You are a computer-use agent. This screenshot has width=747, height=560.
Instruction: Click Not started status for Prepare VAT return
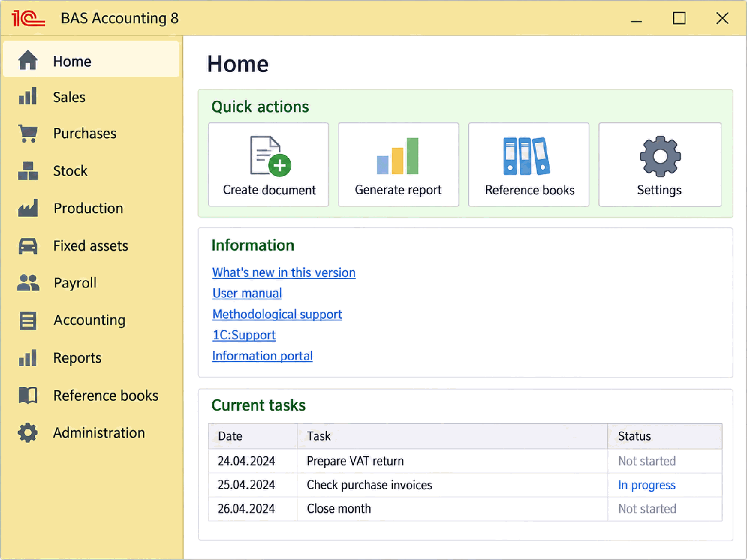pyautogui.click(x=647, y=461)
